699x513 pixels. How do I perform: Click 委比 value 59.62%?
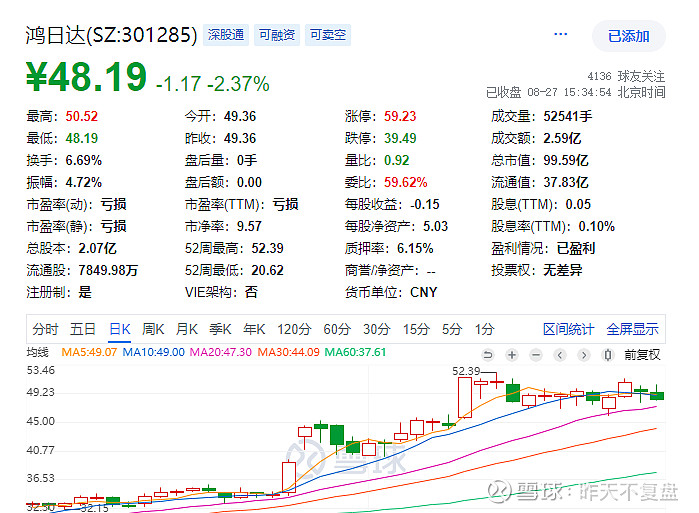pyautogui.click(x=406, y=182)
